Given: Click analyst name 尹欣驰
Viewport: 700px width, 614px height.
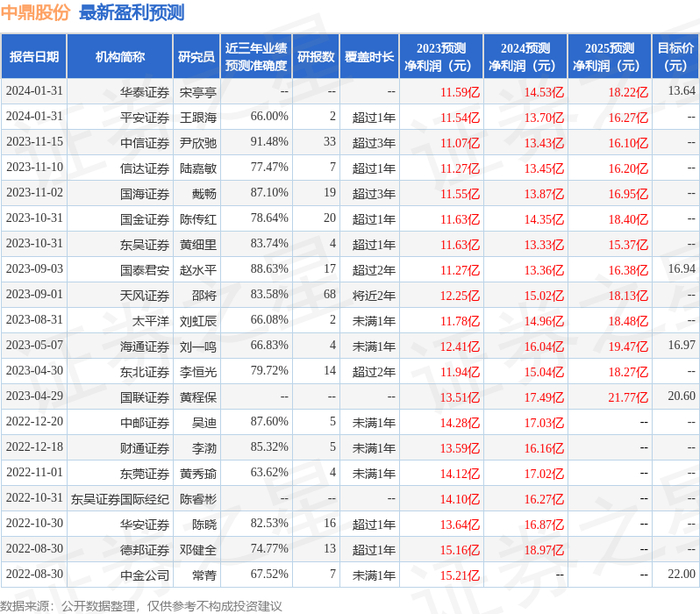Looking at the screenshot, I should (x=198, y=143).
